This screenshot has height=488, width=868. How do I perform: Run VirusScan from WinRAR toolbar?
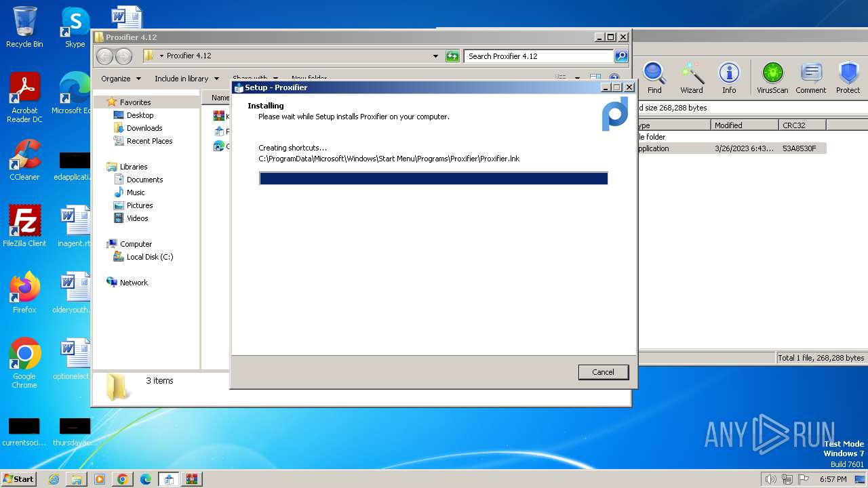772,77
